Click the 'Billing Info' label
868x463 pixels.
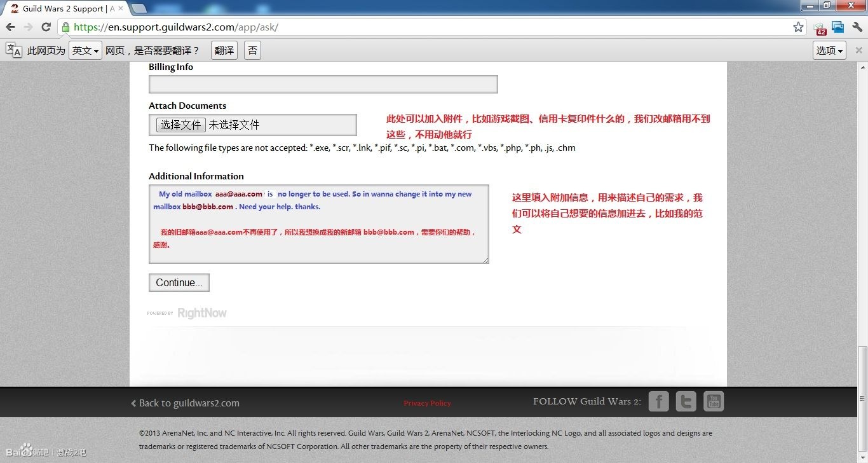coord(171,67)
